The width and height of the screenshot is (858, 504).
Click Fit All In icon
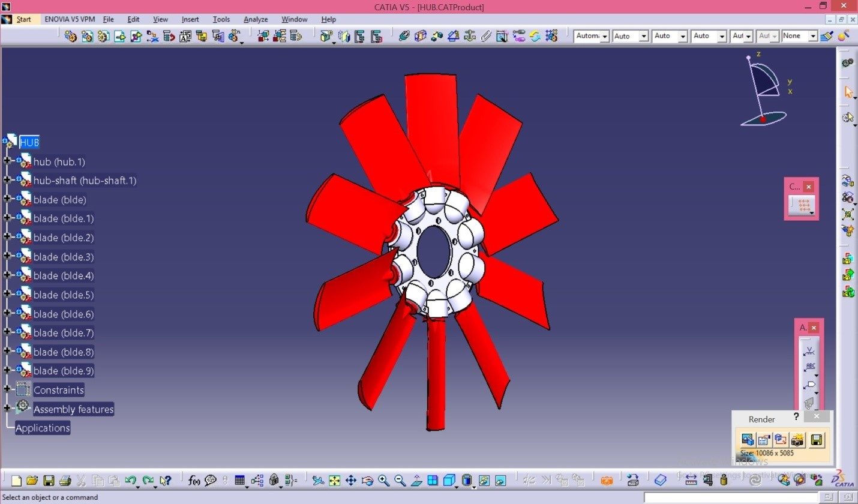[x=334, y=481]
